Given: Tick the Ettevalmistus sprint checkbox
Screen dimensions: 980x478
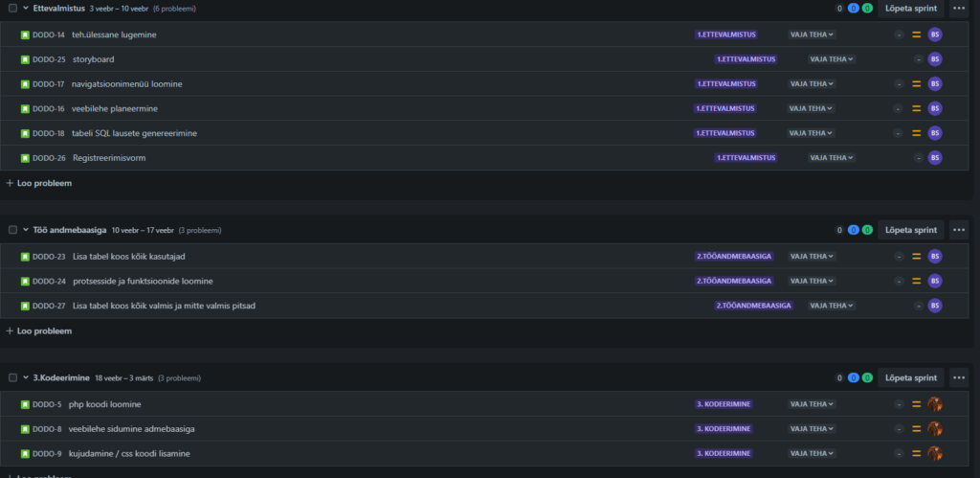Looking at the screenshot, I should pos(12,8).
